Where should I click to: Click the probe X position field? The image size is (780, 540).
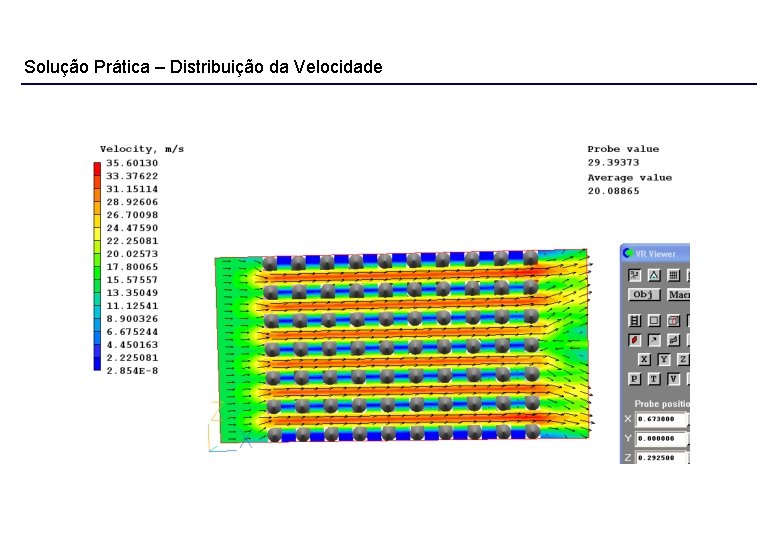click(661, 419)
